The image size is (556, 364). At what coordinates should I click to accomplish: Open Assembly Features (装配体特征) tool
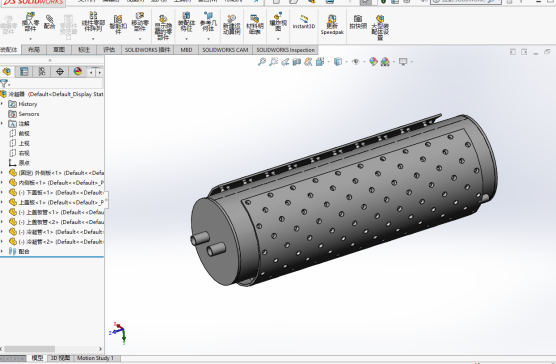point(186,22)
